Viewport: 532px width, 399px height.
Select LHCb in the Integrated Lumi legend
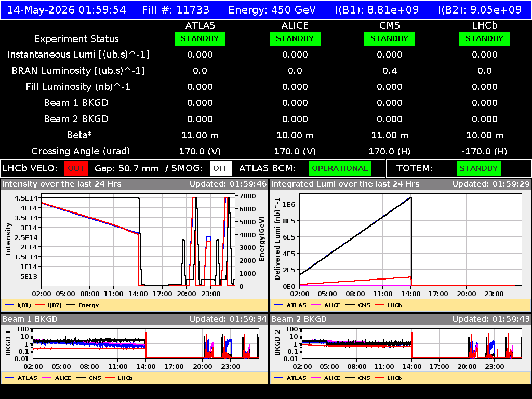point(388,305)
